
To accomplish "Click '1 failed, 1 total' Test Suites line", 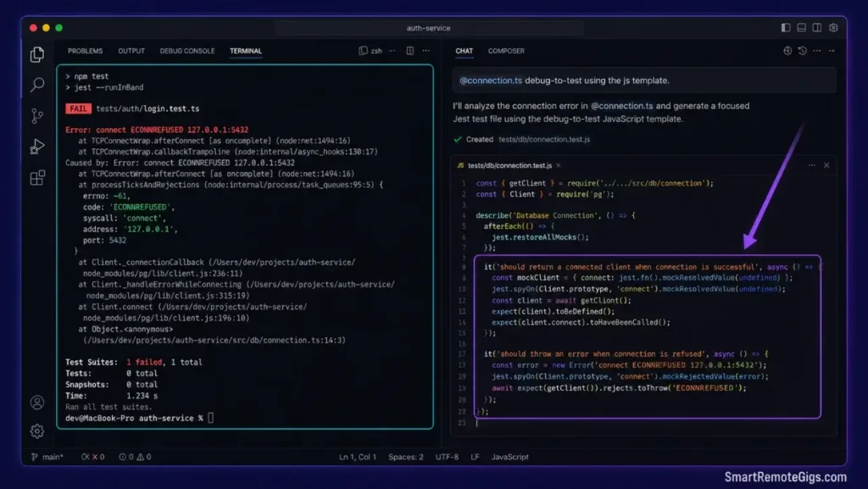I will click(x=133, y=363).
